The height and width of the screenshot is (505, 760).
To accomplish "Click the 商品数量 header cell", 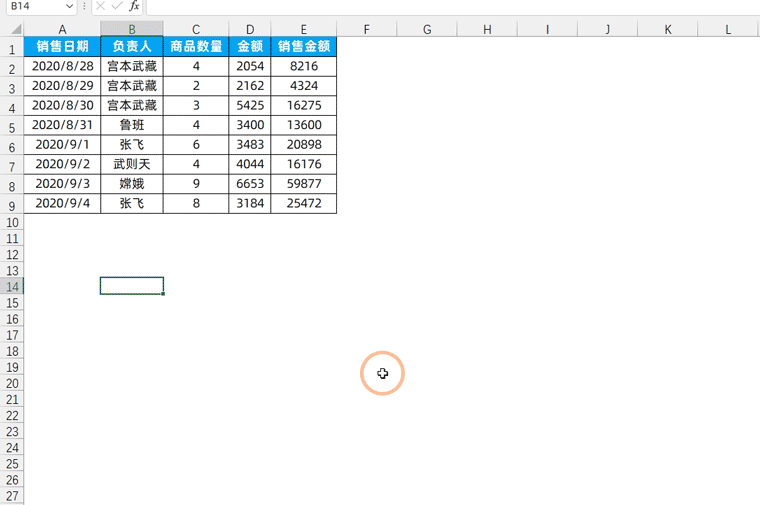I will (196, 46).
